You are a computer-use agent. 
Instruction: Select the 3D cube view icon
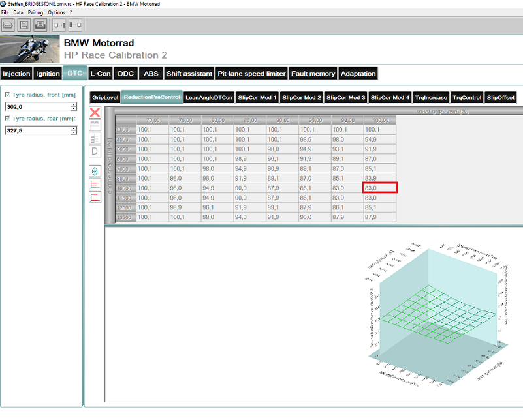pos(95,172)
